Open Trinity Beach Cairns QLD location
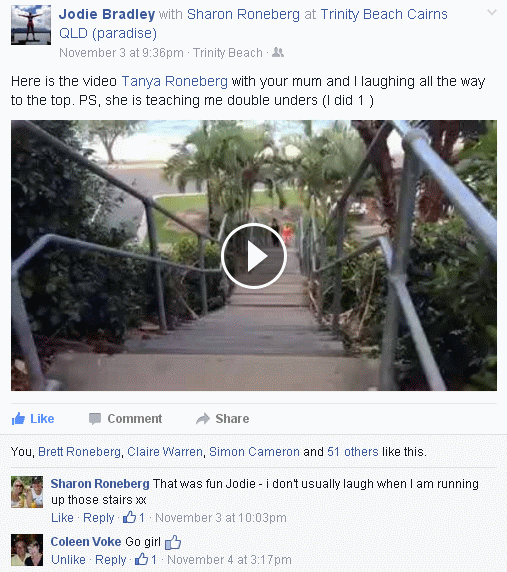This screenshot has width=507, height=572. (x=254, y=24)
